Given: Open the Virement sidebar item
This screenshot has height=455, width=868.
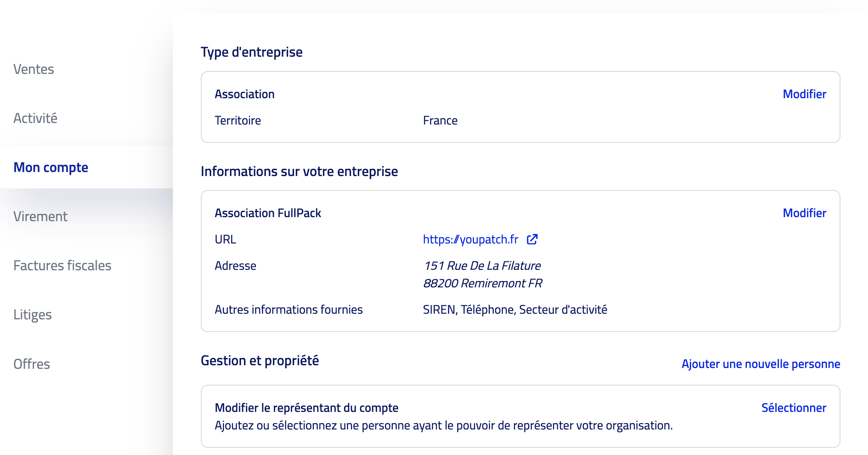Looking at the screenshot, I should point(40,216).
